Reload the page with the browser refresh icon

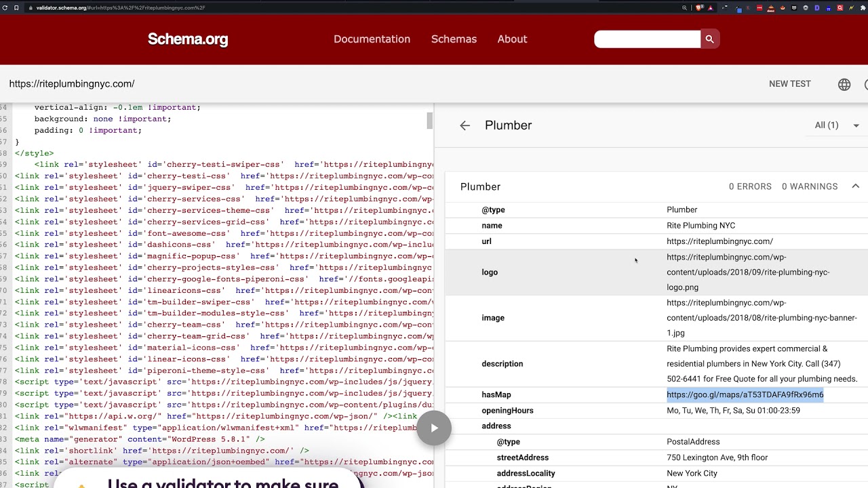pos(5,7)
